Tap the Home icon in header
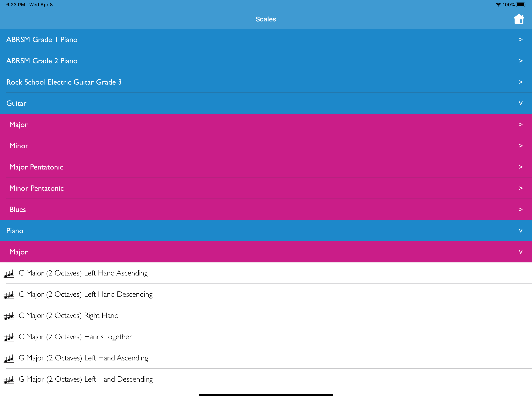This screenshot has height=399, width=532. [x=519, y=19]
